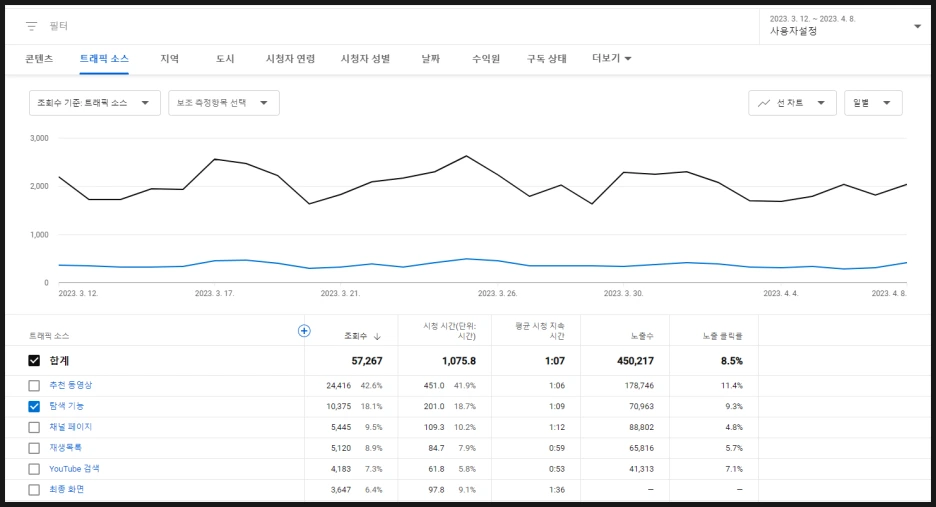This screenshot has height=507, width=936.
Task: Open the 최종 화면 traffic source link
Action: tap(66, 489)
